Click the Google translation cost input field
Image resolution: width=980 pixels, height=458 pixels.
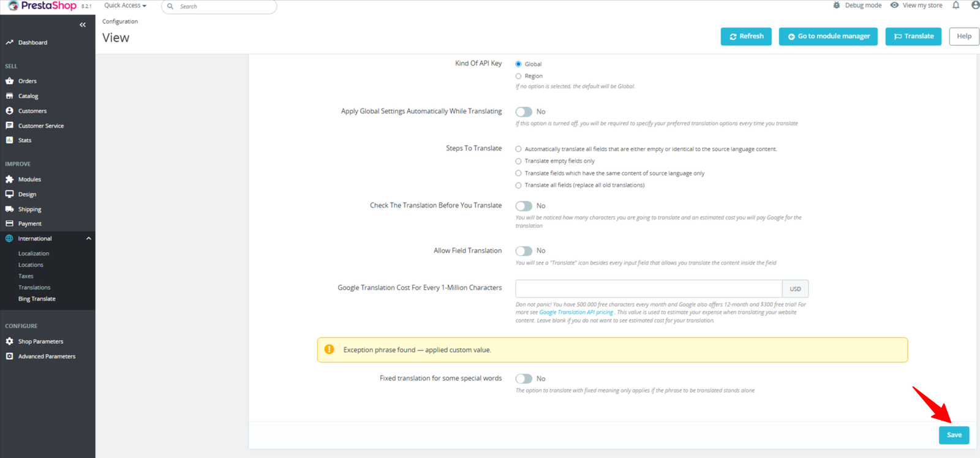pos(648,288)
